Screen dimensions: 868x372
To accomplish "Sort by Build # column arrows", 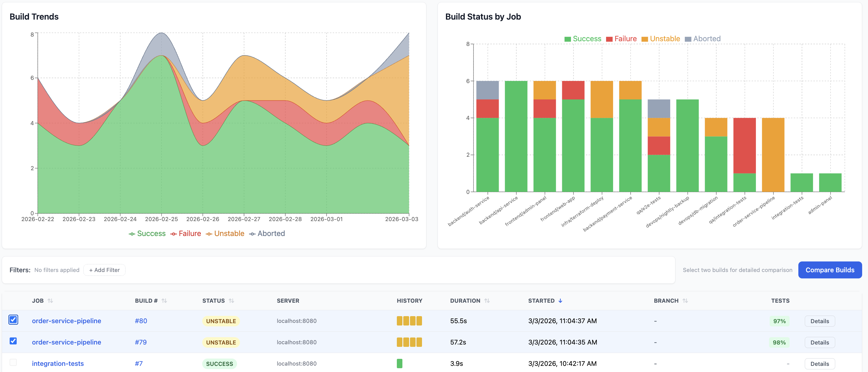I will (164, 301).
